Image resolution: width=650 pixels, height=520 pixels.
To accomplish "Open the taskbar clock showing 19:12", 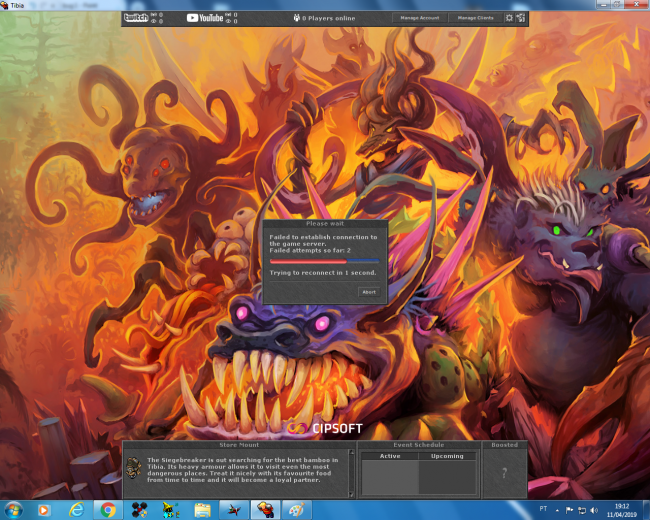I will point(621,510).
